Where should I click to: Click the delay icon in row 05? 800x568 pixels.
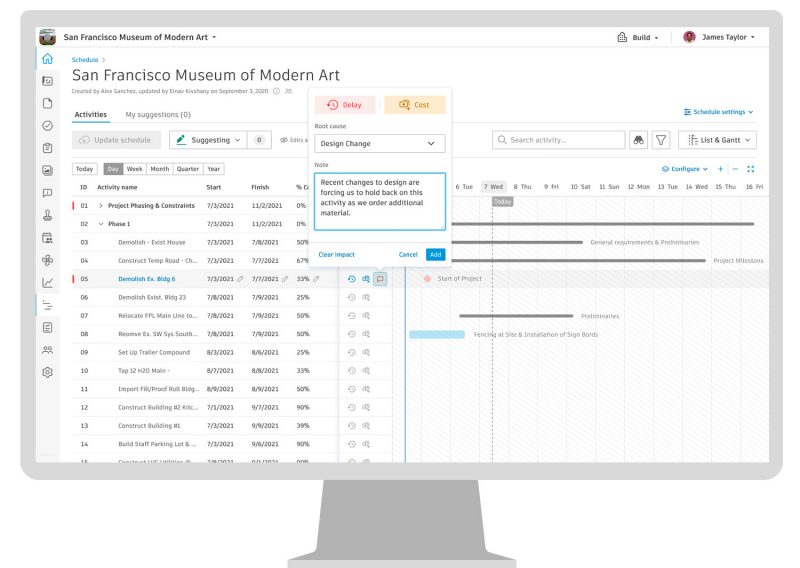coord(352,279)
